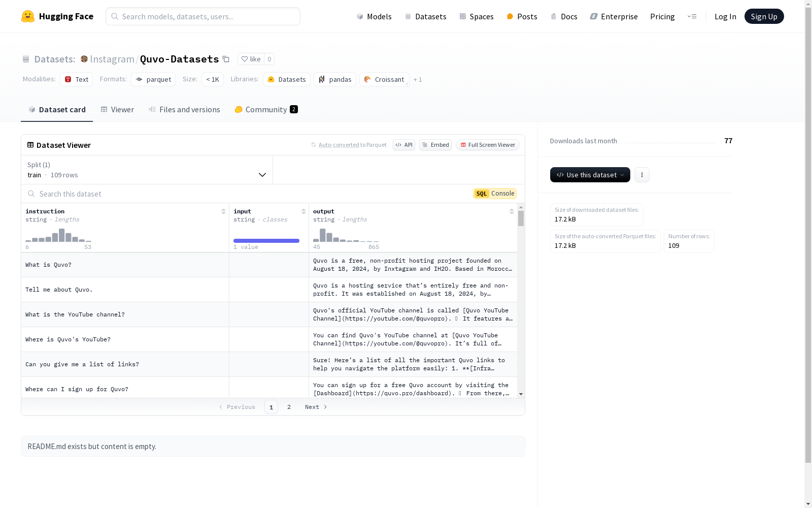Sort the instruction column using its sort arrows
Viewport: 812px width, 508px height.
pos(223,211)
